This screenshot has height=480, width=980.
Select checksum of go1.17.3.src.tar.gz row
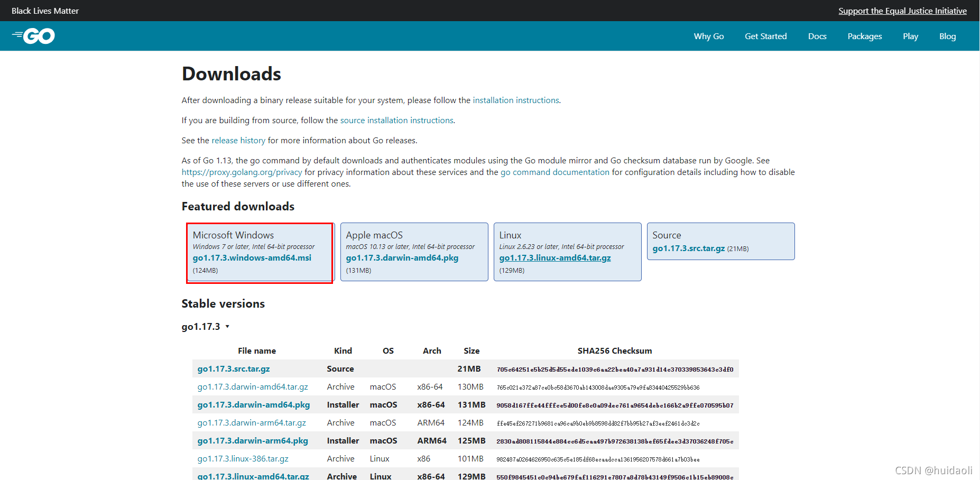pos(615,369)
